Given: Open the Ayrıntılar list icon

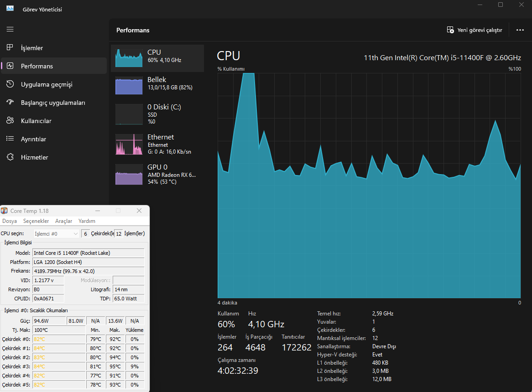Looking at the screenshot, I should click(10, 139).
